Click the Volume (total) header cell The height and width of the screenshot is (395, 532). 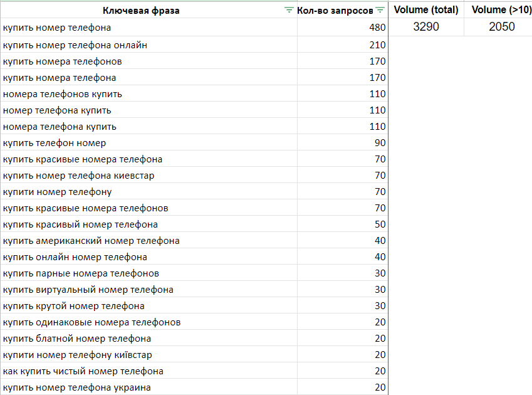426,10
